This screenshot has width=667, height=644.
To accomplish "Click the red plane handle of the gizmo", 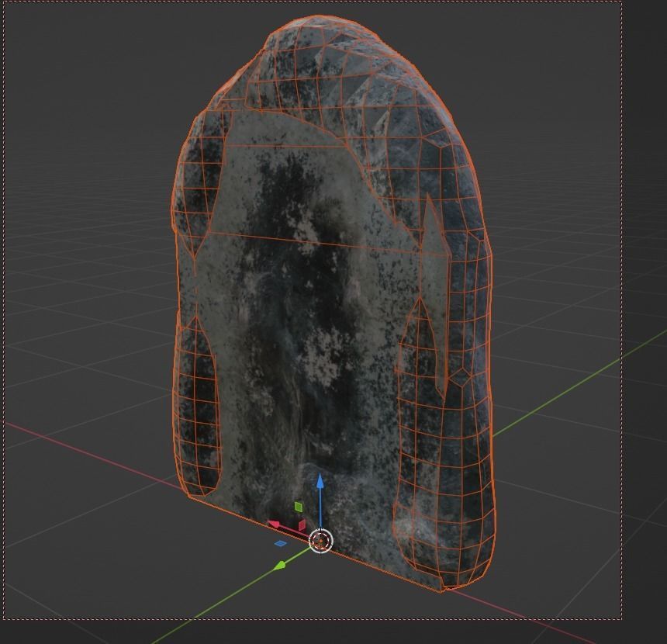I will 302,525.
